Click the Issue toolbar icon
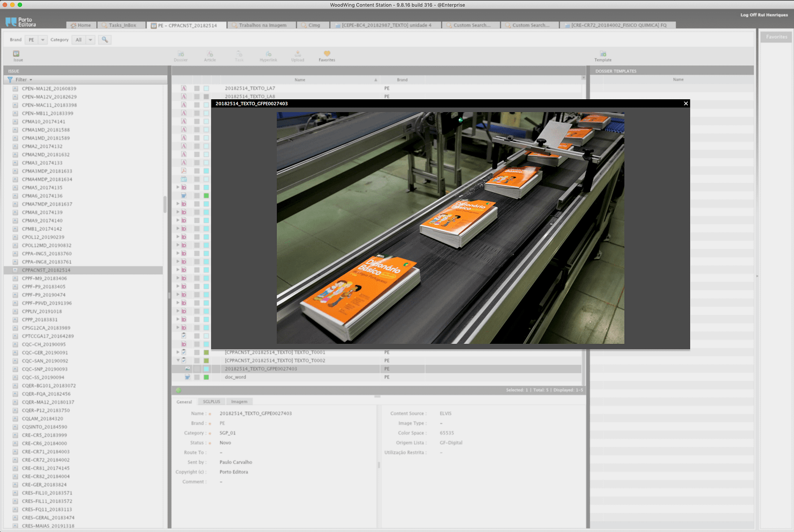 (x=16, y=54)
